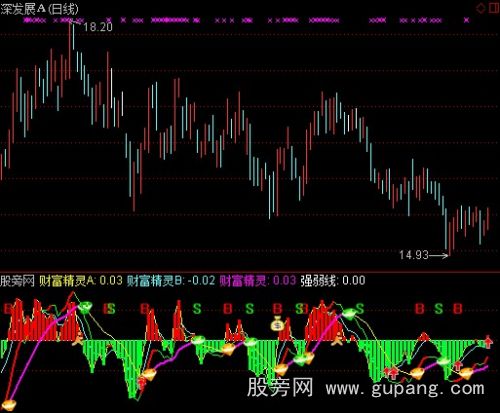Click the green S marker between the last two B's
The height and width of the screenshot is (413, 500).
click(x=439, y=309)
